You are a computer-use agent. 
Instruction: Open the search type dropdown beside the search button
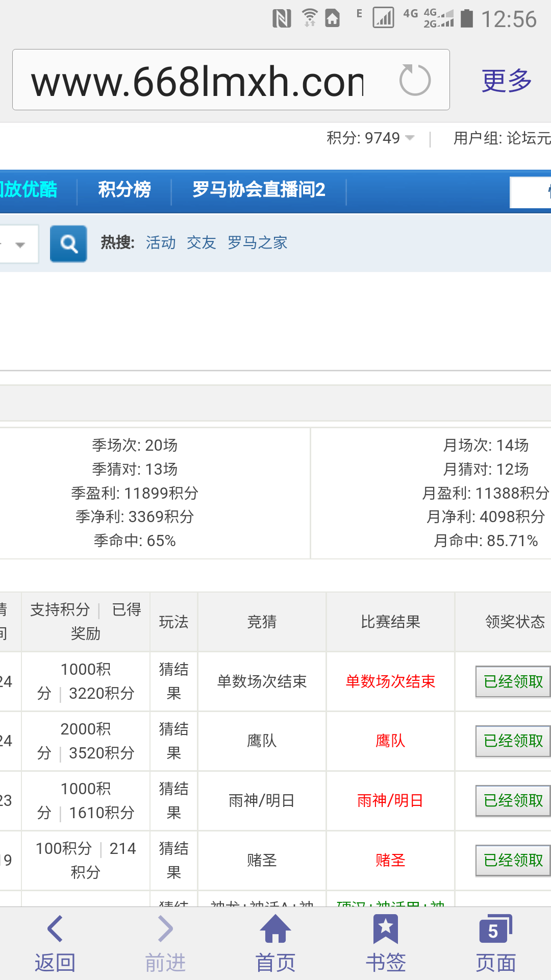(19, 244)
